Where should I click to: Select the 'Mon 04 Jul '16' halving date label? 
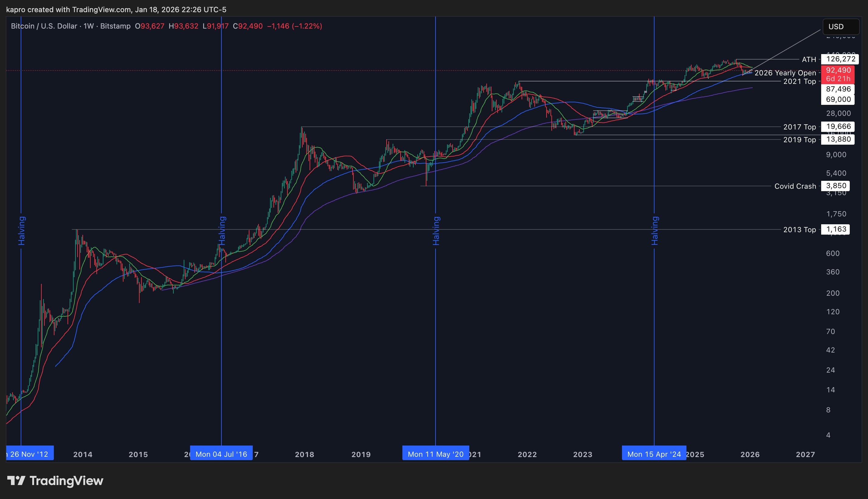221,454
